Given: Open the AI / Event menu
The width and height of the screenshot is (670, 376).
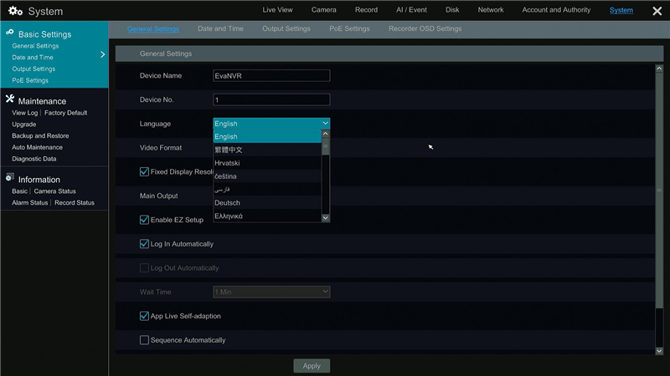Looking at the screenshot, I should [411, 10].
